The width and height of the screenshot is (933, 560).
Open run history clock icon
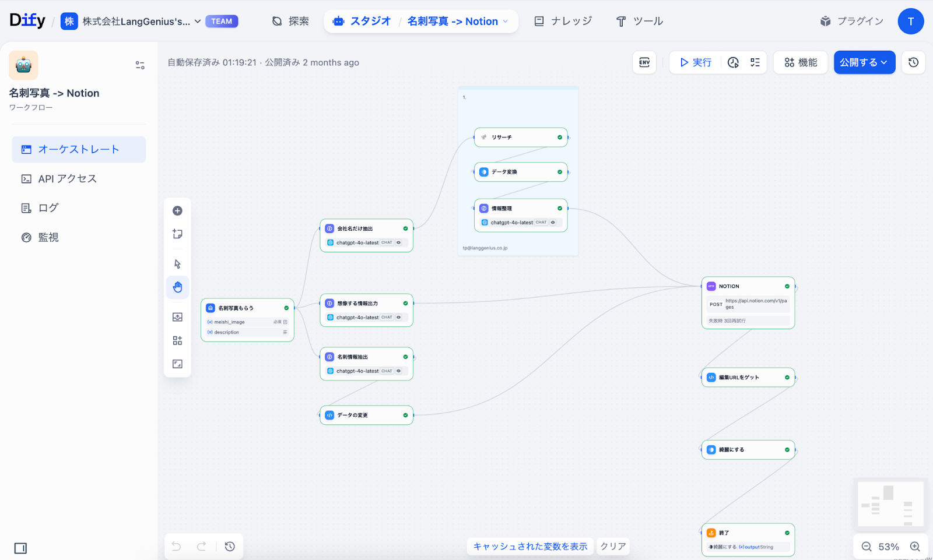[734, 62]
